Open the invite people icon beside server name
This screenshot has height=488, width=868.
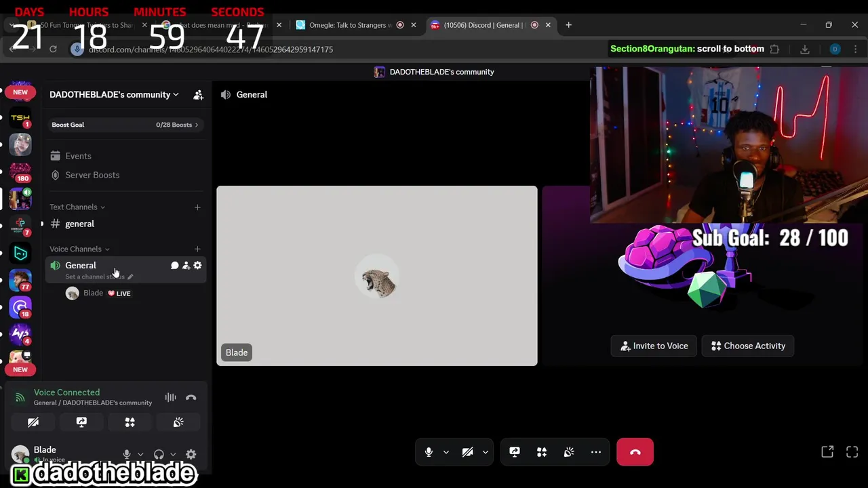(x=198, y=95)
